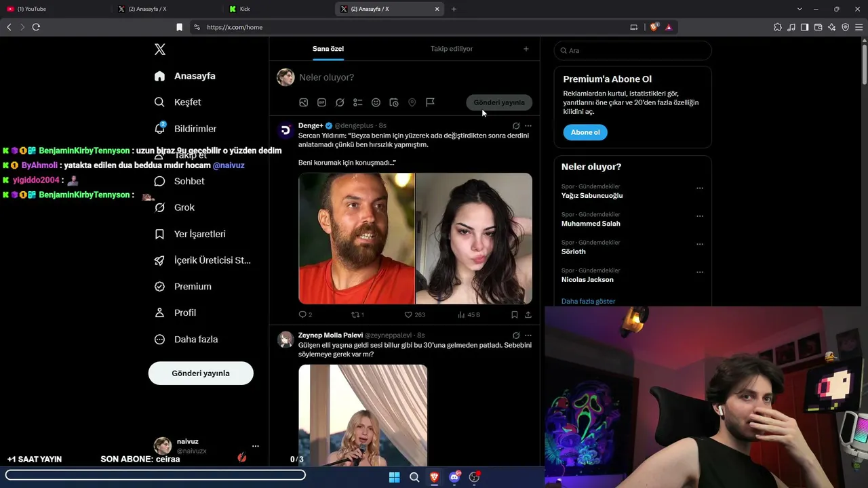Open the browser main menu

[859, 27]
